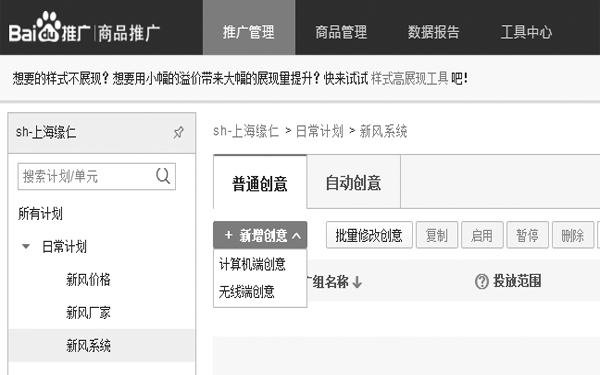
Task: Click the 批量修改创意 button
Action: point(369,235)
